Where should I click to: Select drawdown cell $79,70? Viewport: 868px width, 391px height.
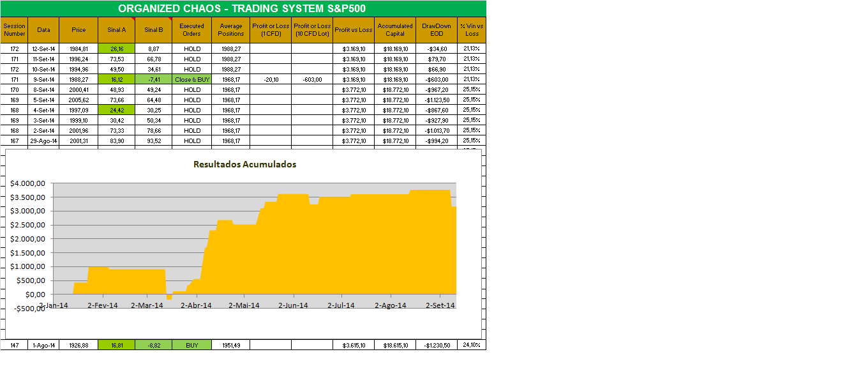pos(437,59)
